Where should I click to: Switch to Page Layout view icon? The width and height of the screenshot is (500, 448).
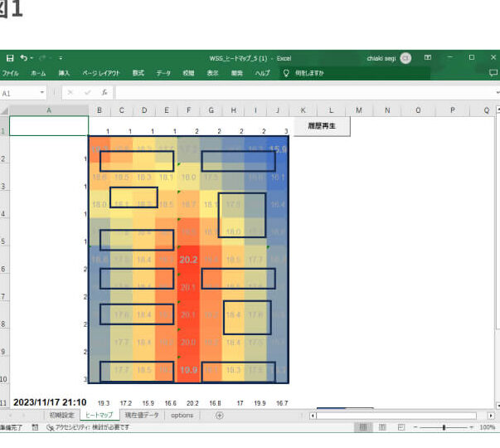coord(381,427)
